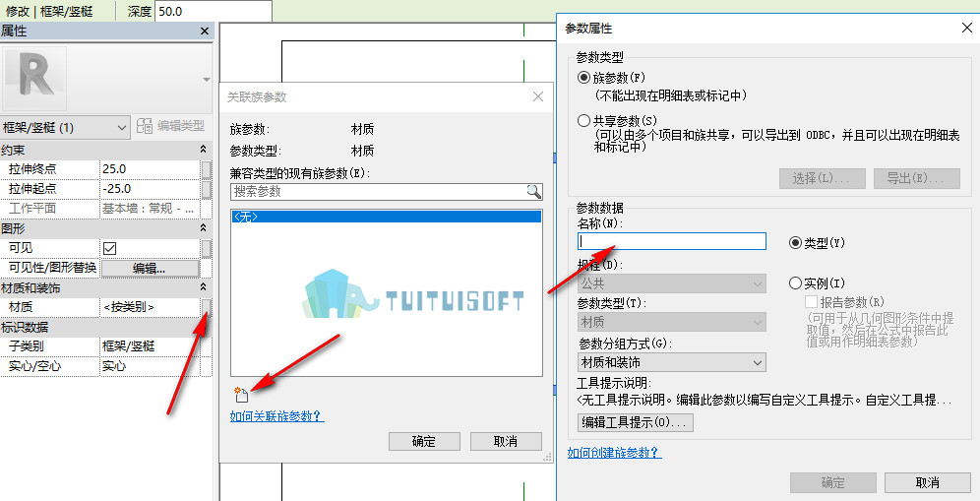Click the 子类别 value 框架/竖梃
The height and width of the screenshot is (501, 980).
pyautogui.click(x=150, y=346)
